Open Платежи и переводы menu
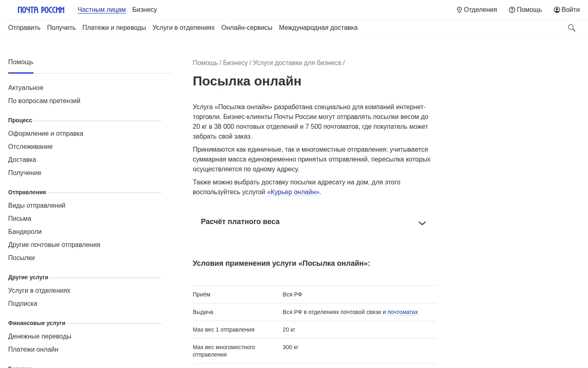The image size is (588, 368). [x=114, y=28]
